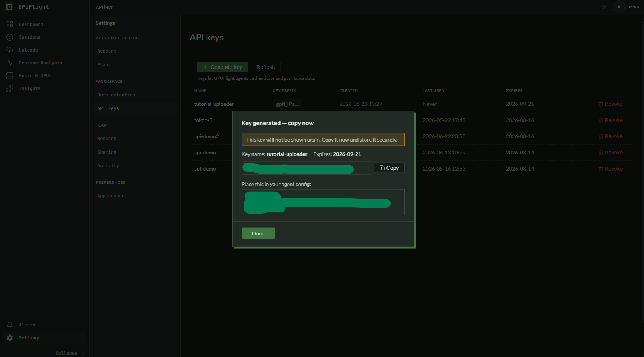Click last used 2026-05-22 17:48

[x=444, y=120]
